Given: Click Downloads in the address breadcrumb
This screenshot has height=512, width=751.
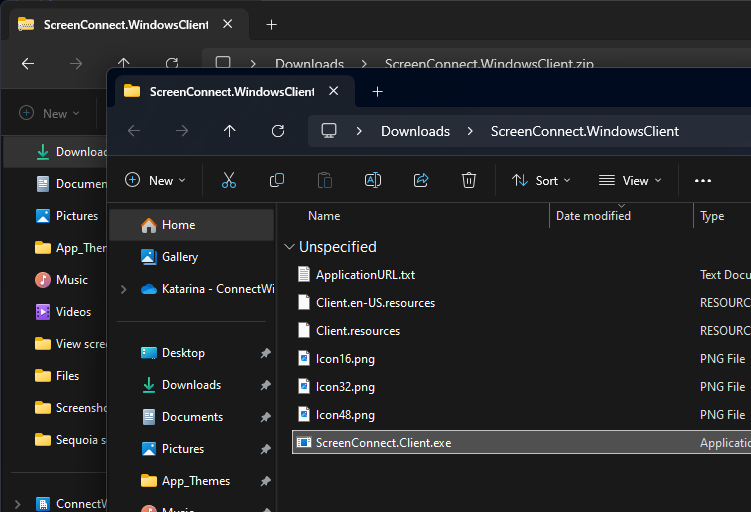Looking at the screenshot, I should pyautogui.click(x=415, y=131).
